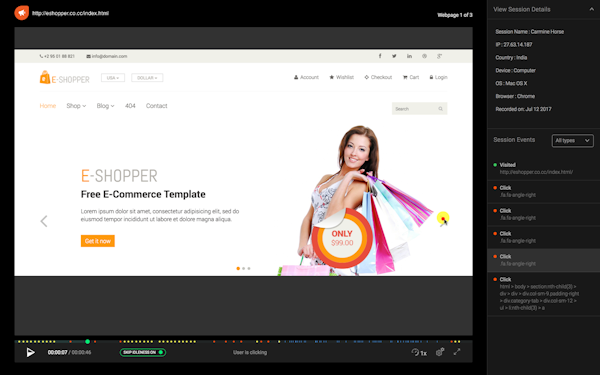Change the playback speed 1x icon

419,352
